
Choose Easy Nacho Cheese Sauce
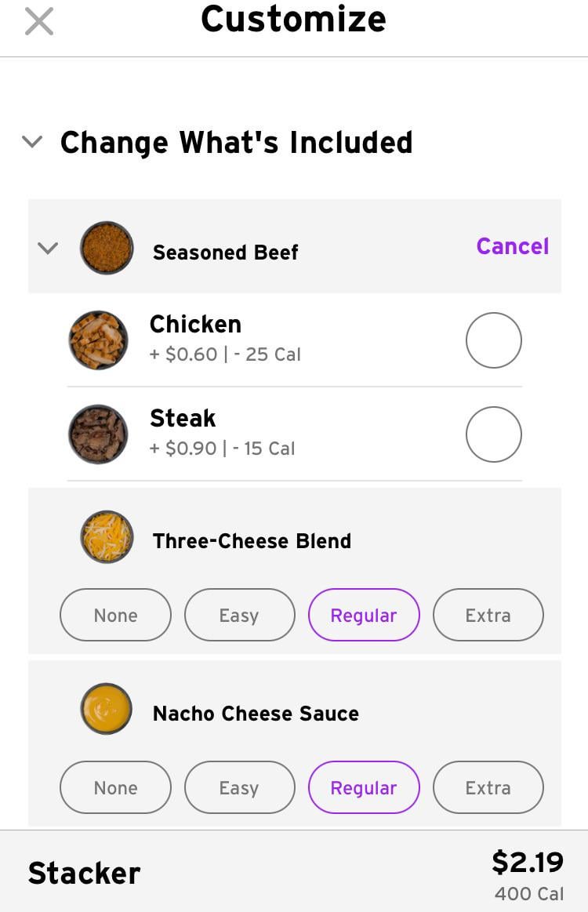point(240,787)
